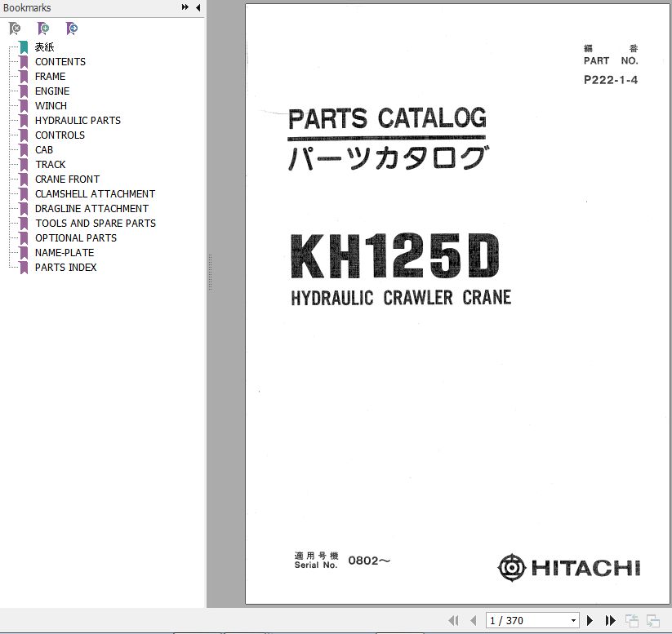The width and height of the screenshot is (672, 634).
Task: Click the bookmark icon beside HYDRAULIC PARTS
Action: (24, 121)
